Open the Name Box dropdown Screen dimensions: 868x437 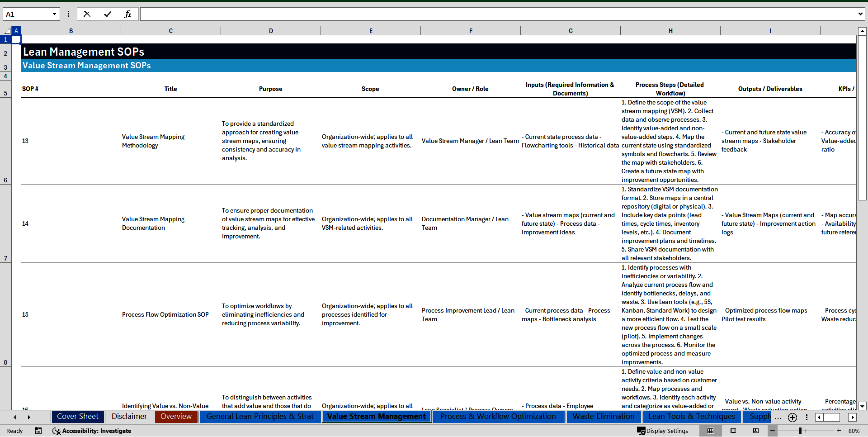(x=54, y=14)
